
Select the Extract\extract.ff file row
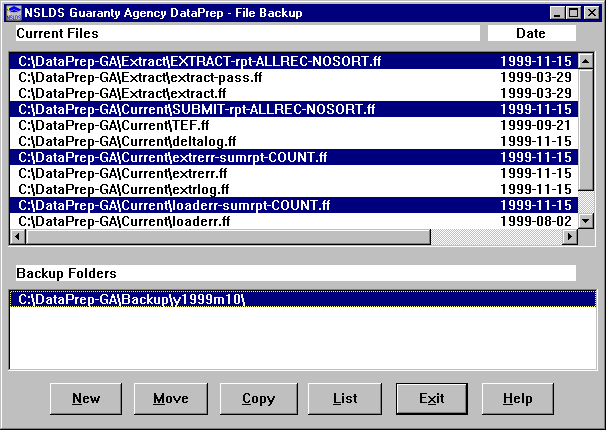294,93
